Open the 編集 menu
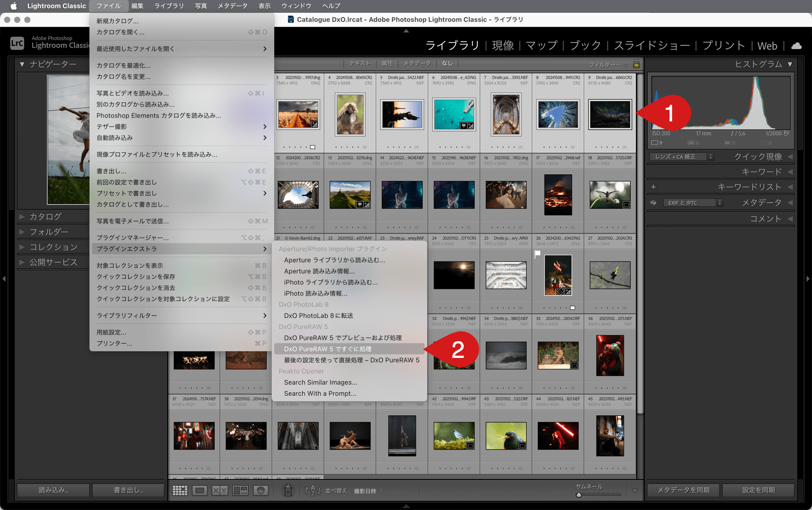This screenshot has width=812, height=510. (x=137, y=6)
